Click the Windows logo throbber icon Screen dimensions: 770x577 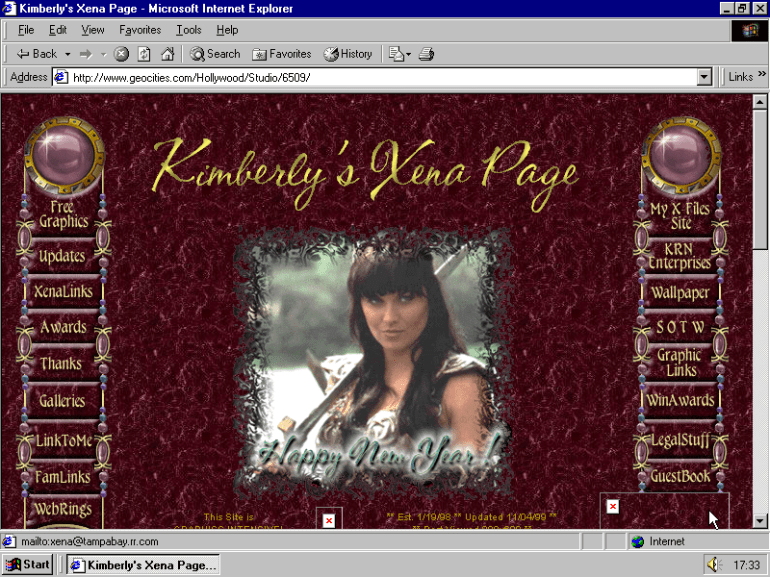click(750, 30)
